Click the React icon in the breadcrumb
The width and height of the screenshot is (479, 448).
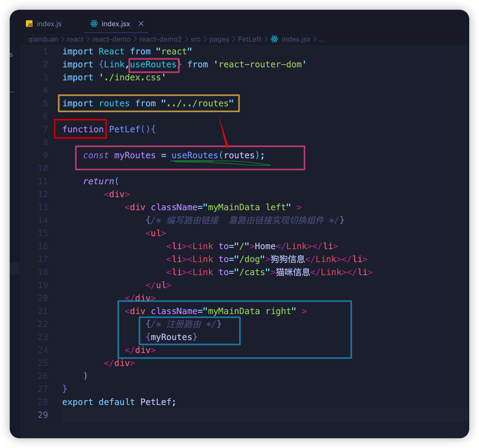tap(274, 39)
